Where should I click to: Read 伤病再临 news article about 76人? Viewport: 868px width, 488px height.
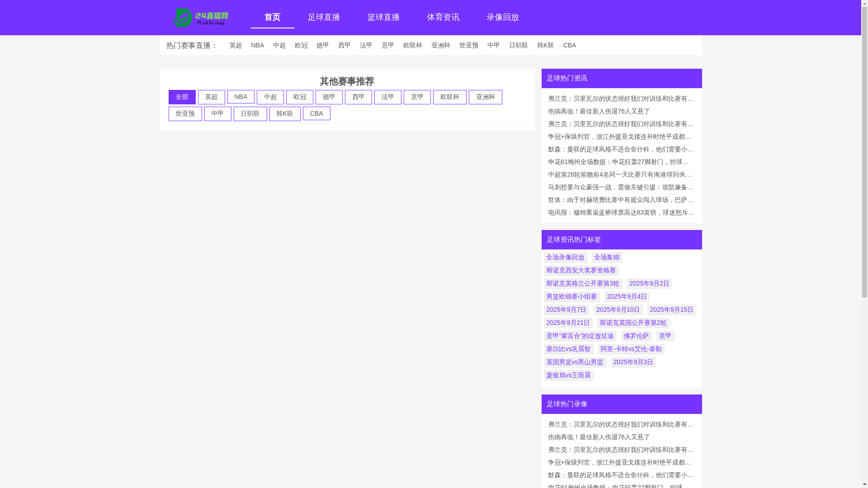(x=599, y=111)
